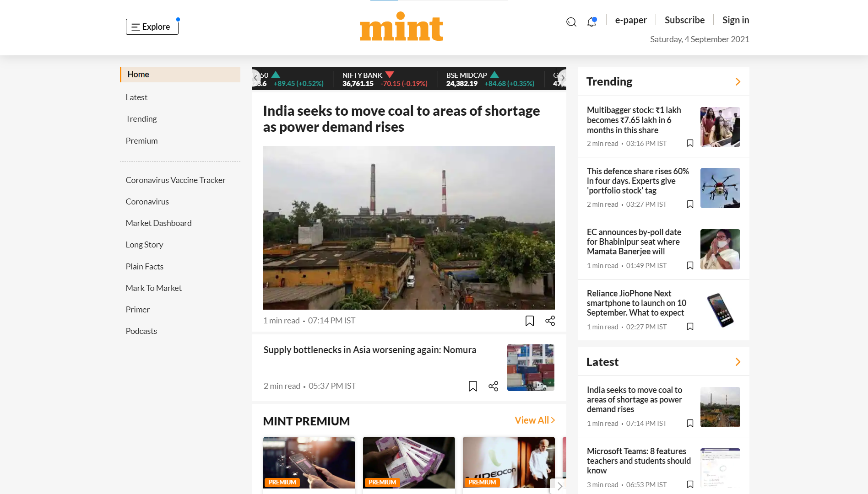Open Primer in sidebar
Screen dimensions: 868x494
(x=137, y=309)
